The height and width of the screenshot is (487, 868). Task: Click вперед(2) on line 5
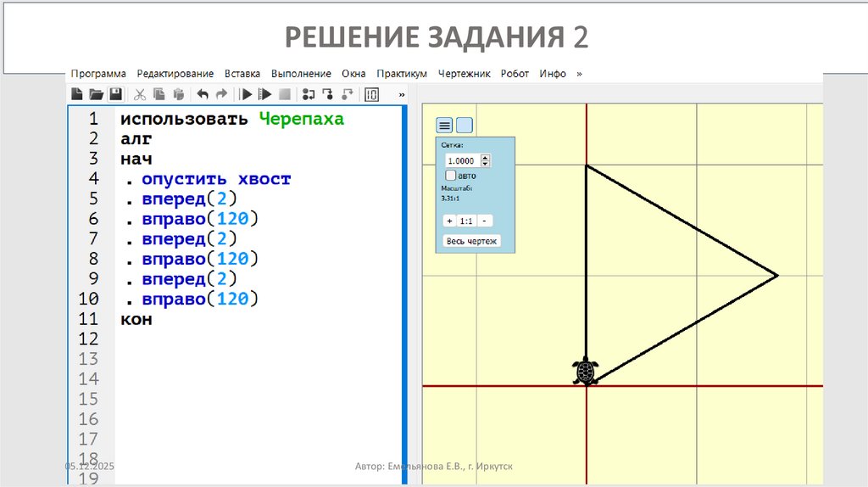189,199
